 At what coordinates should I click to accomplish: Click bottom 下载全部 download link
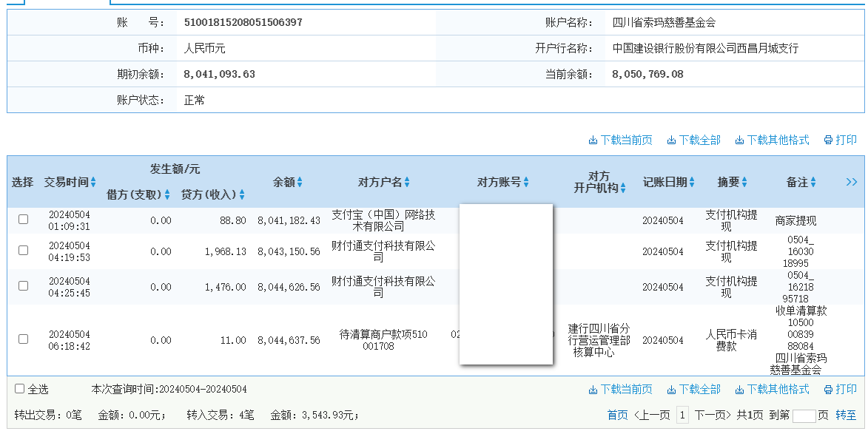693,389
